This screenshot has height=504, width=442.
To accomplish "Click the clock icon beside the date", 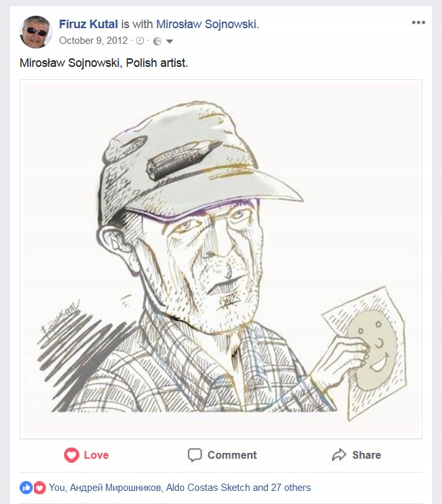I will (x=139, y=41).
